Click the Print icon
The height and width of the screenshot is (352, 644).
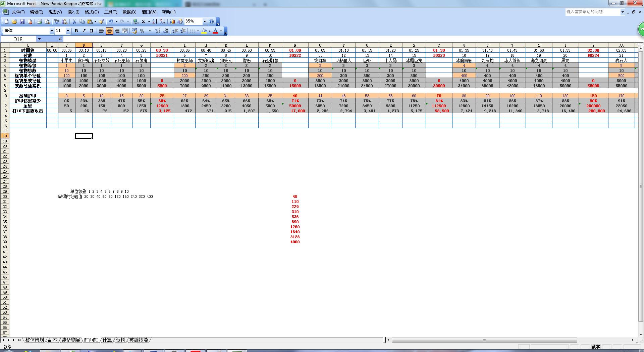point(39,21)
